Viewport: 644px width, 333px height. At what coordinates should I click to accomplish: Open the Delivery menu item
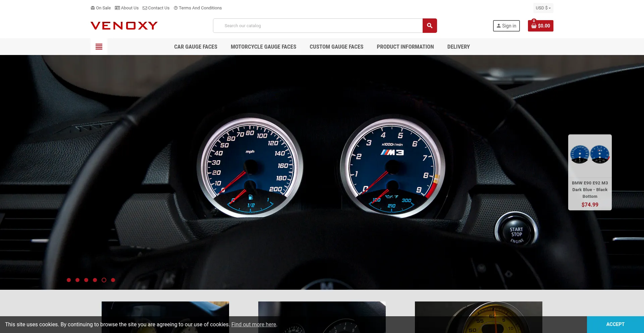(459, 47)
